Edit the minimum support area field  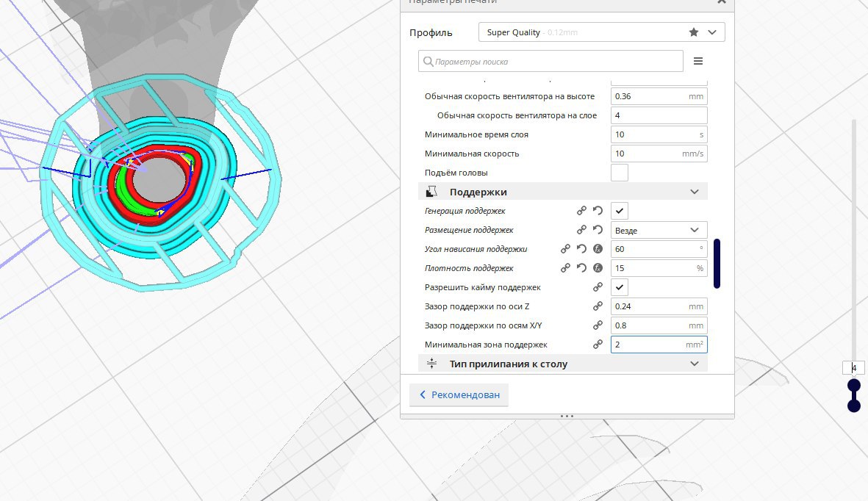tap(659, 345)
